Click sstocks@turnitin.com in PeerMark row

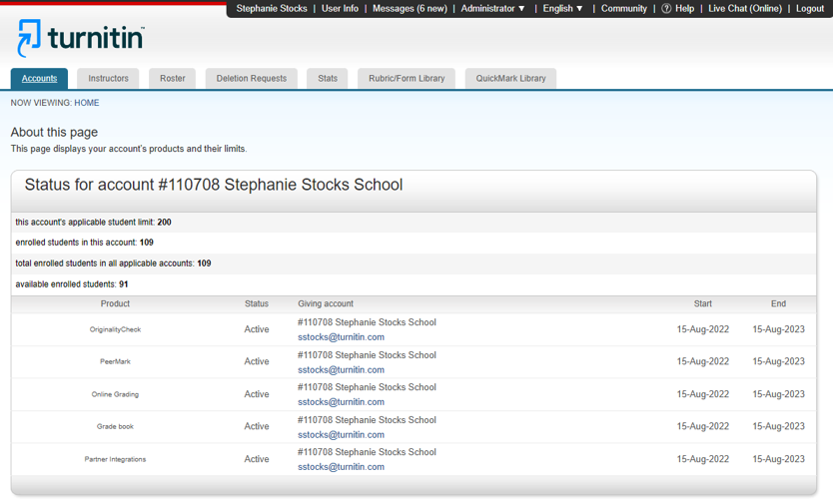coord(341,369)
